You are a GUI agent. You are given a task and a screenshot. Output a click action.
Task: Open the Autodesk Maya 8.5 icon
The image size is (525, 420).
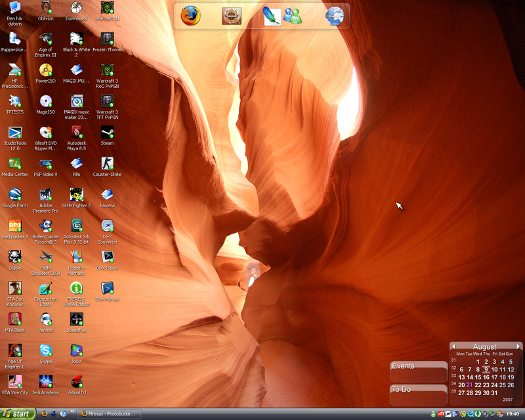click(x=76, y=133)
